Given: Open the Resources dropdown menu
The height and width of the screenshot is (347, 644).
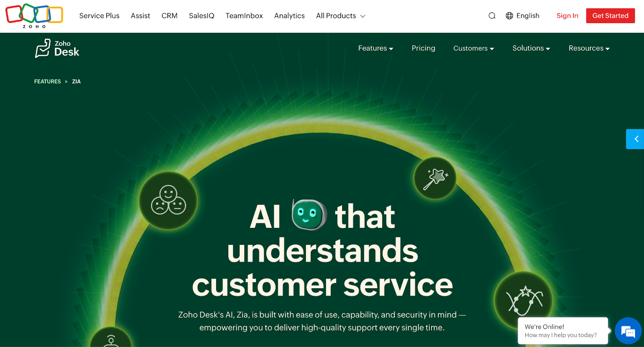Looking at the screenshot, I should 589,48.
